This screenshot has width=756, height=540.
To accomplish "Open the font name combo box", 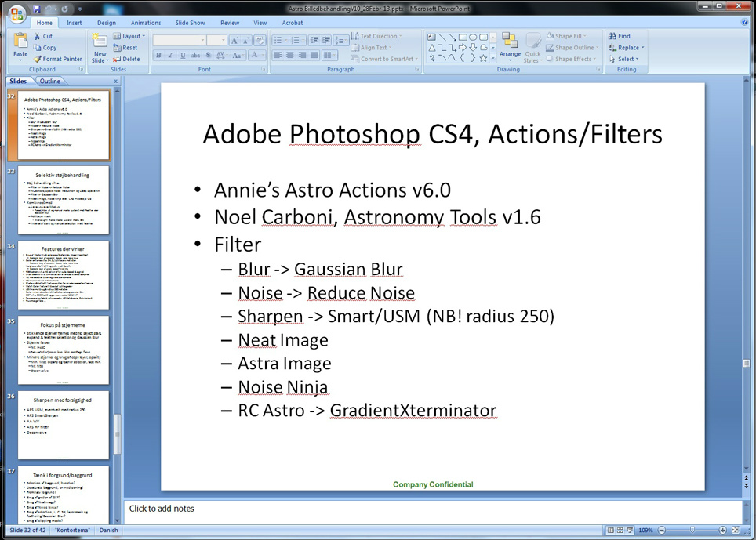I will point(180,41).
